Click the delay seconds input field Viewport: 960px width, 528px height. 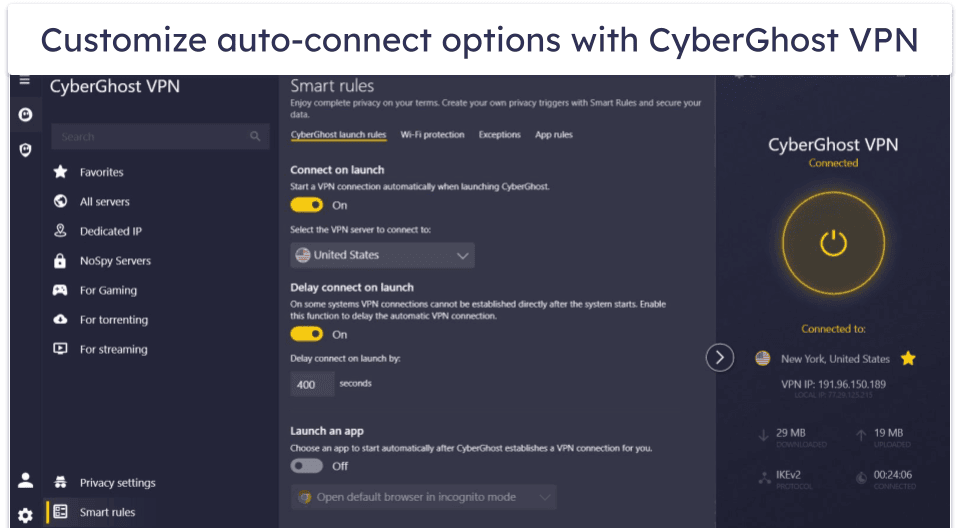click(312, 384)
